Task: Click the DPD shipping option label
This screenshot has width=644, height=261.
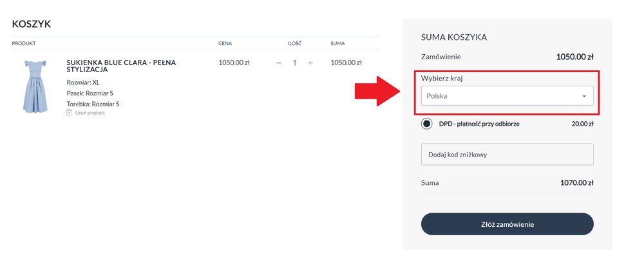Action: tap(479, 124)
